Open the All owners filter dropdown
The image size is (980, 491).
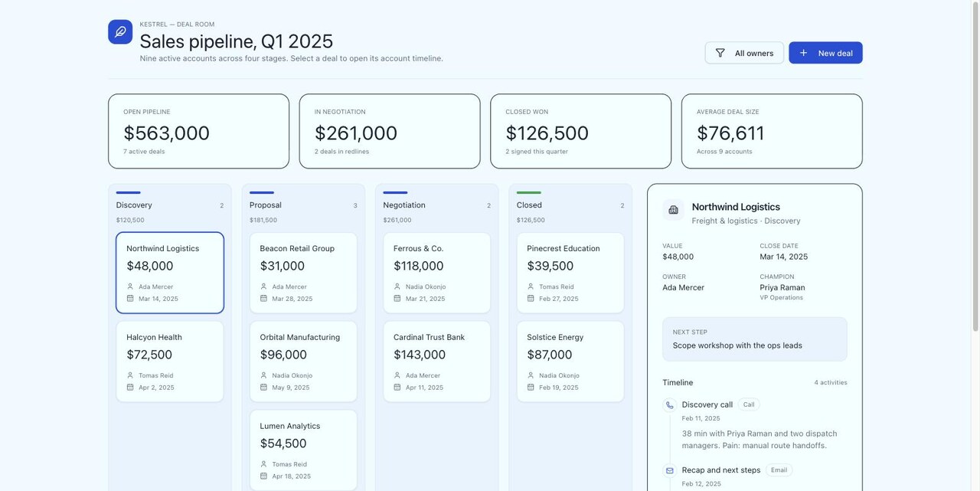click(x=744, y=53)
